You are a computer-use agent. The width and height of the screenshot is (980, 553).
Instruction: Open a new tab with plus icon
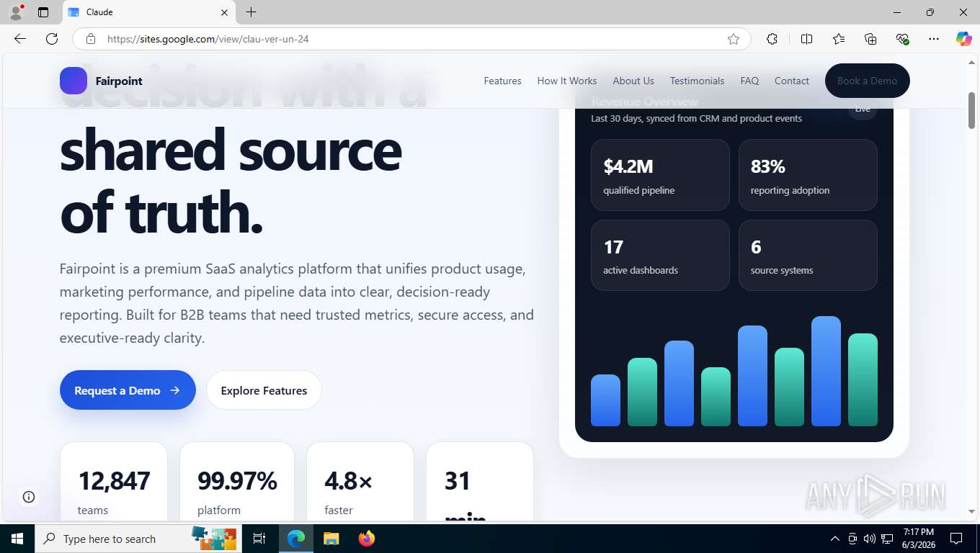[x=251, y=12]
